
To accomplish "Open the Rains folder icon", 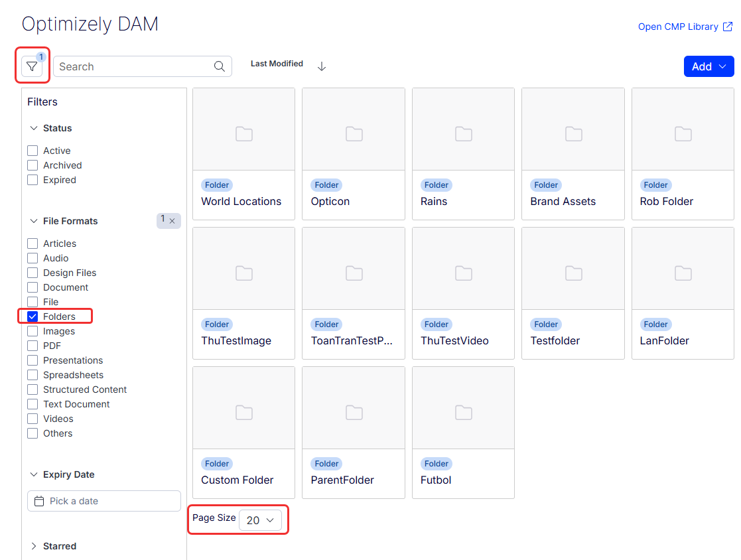I will coord(464,134).
